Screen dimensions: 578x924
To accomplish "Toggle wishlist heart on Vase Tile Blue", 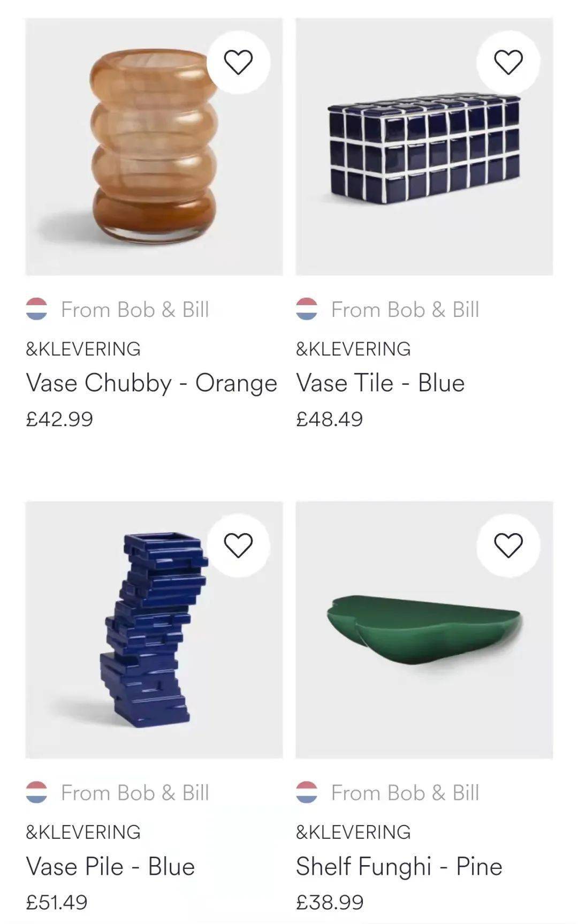I will pyautogui.click(x=508, y=62).
